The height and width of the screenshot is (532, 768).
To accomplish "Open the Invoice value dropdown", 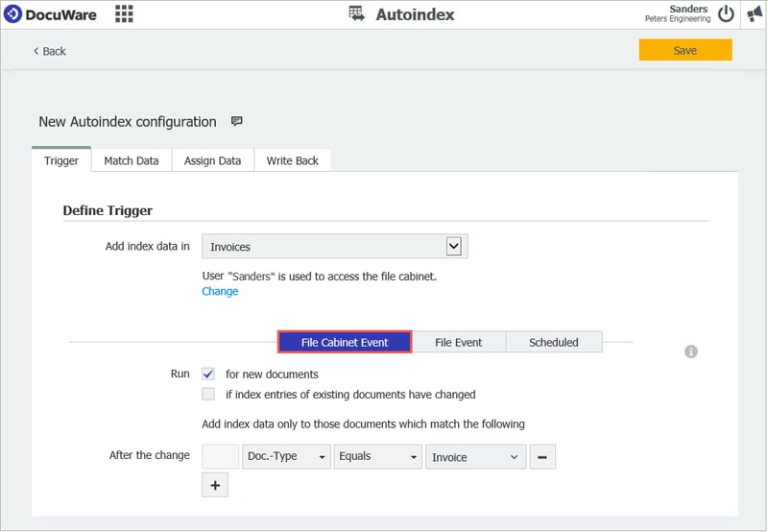I will pos(475,457).
